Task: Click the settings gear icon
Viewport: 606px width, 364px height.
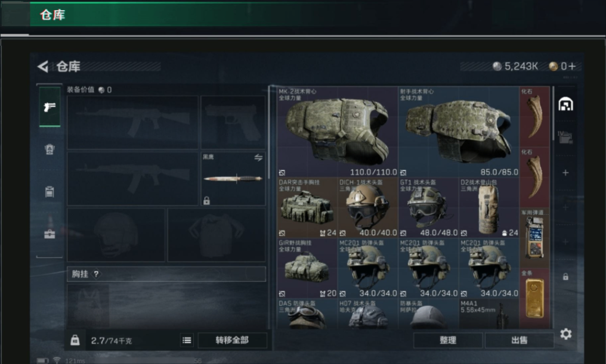Action: click(566, 334)
